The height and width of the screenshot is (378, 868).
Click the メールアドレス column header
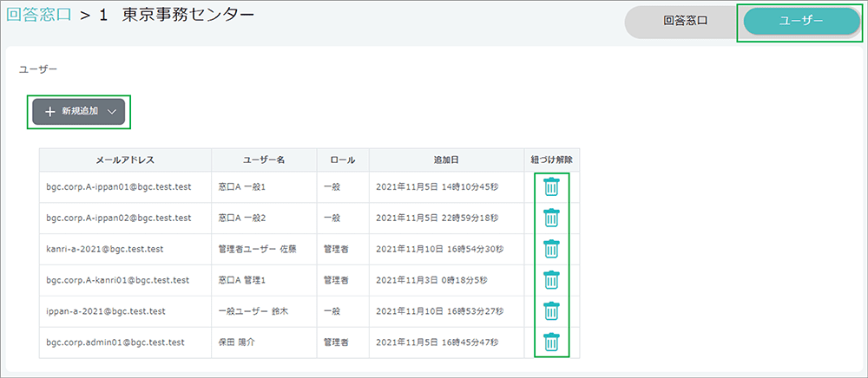coord(125,160)
